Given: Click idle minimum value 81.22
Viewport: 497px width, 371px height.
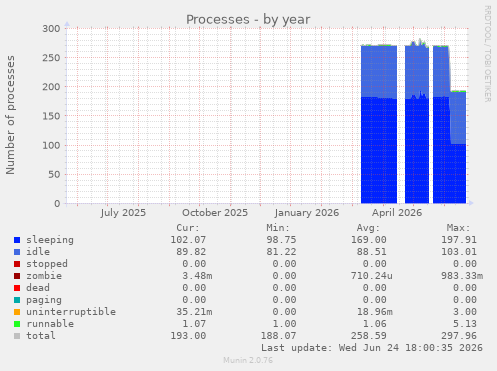Looking at the screenshot, I should 281,252.
